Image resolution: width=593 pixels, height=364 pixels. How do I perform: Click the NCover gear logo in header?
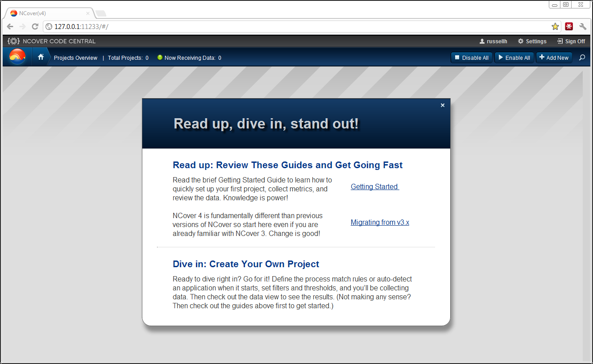[x=14, y=41]
